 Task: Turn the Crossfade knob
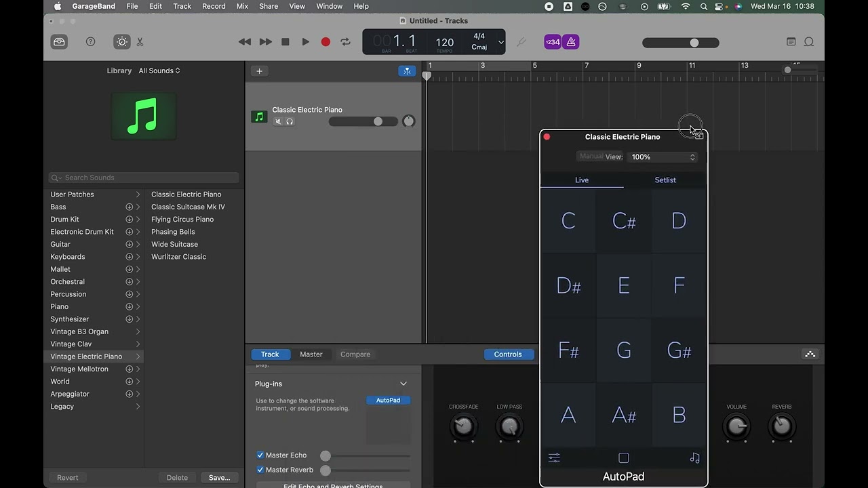click(x=463, y=426)
